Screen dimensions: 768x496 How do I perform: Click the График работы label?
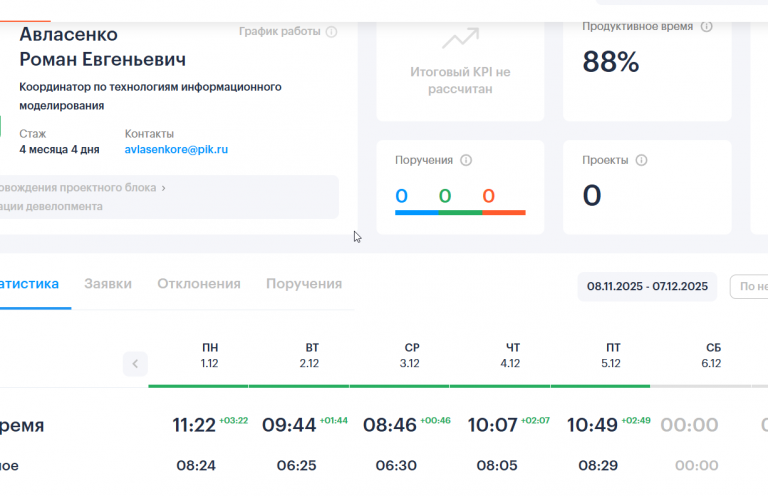point(280,31)
